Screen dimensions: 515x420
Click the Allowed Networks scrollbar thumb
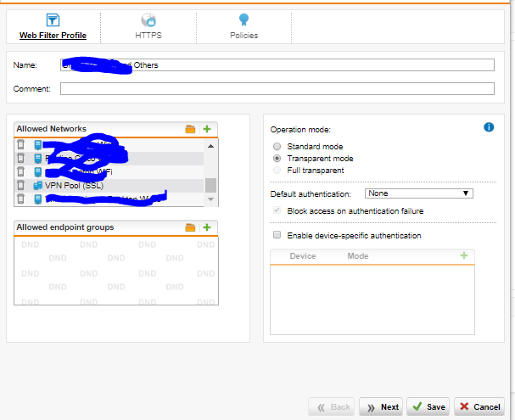click(x=211, y=185)
